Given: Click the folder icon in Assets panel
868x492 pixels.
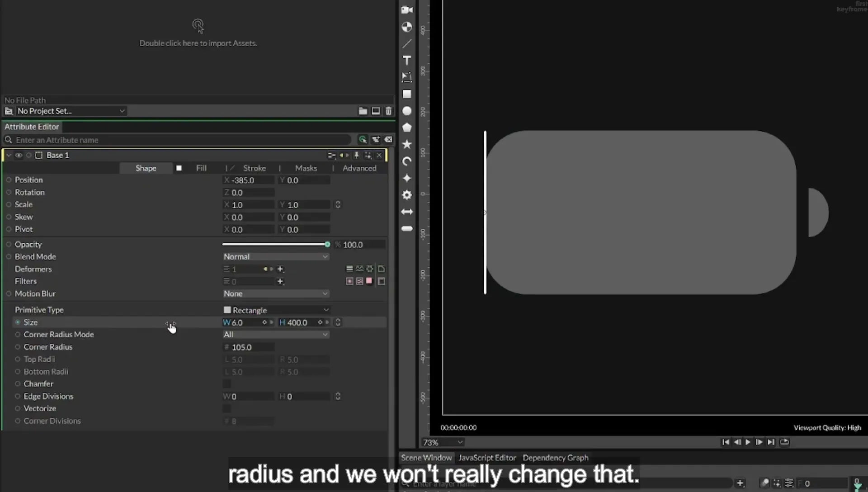Looking at the screenshot, I should coord(363,111).
